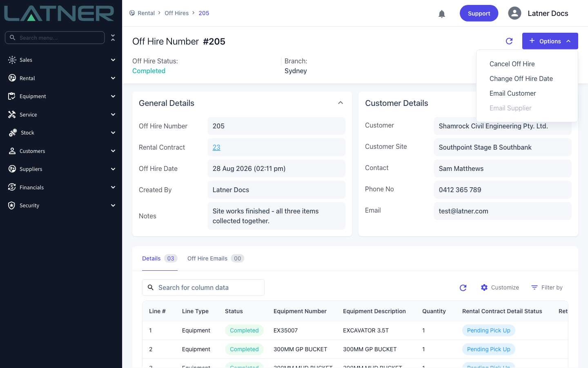Click magnifier in column data search
588x368 pixels.
[x=151, y=287]
